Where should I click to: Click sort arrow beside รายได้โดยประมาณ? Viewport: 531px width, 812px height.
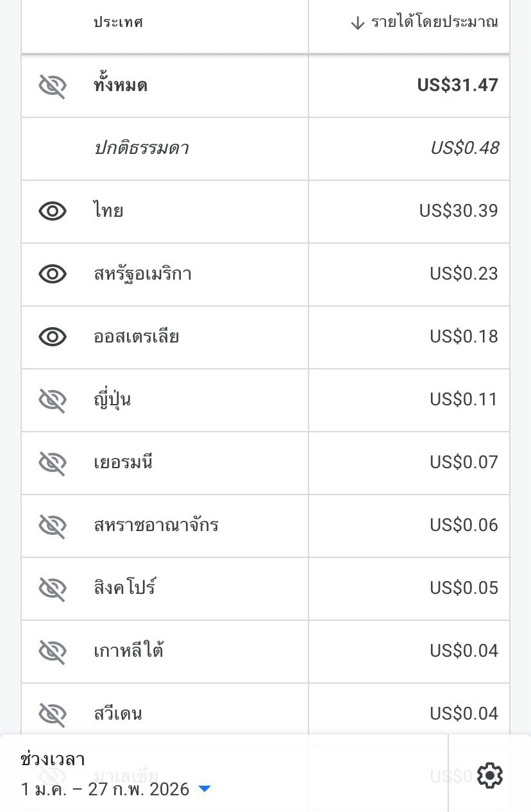point(357,23)
